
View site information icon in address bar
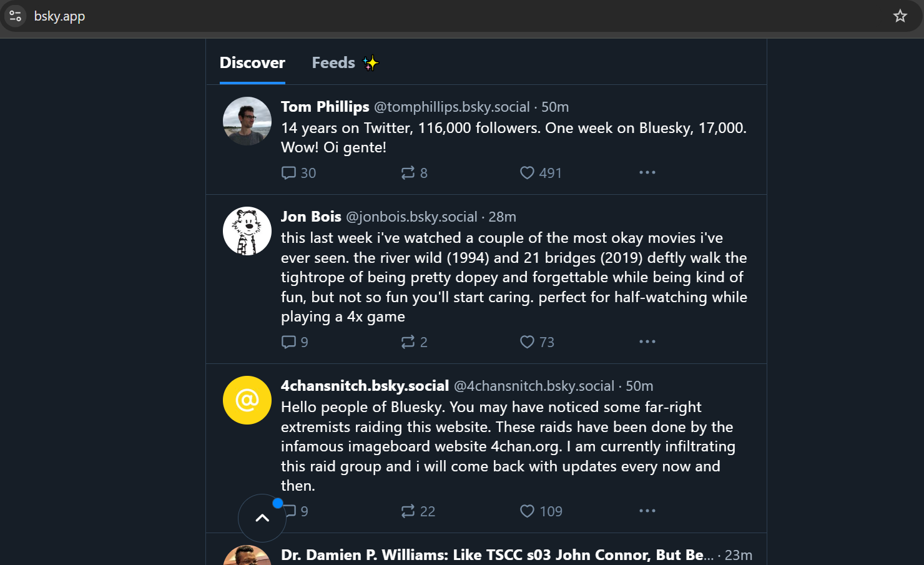(x=16, y=16)
